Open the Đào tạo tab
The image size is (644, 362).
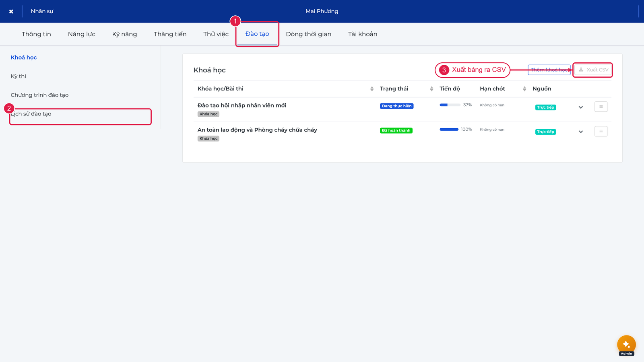[257, 34]
